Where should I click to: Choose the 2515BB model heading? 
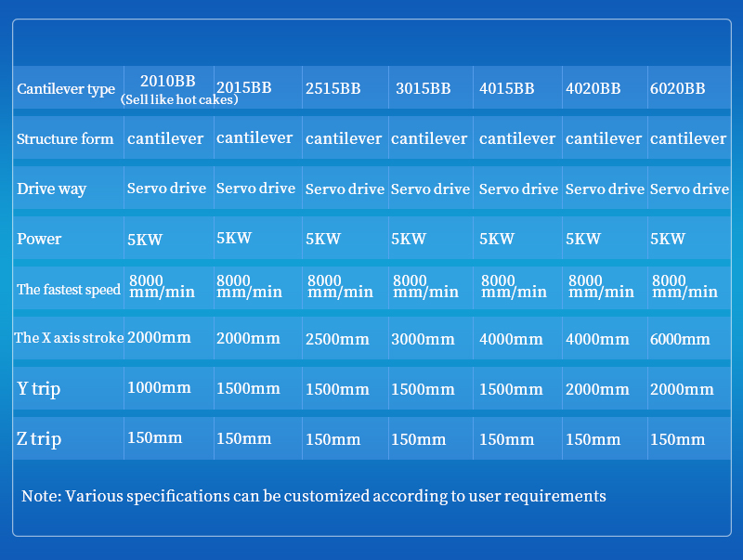click(x=333, y=88)
